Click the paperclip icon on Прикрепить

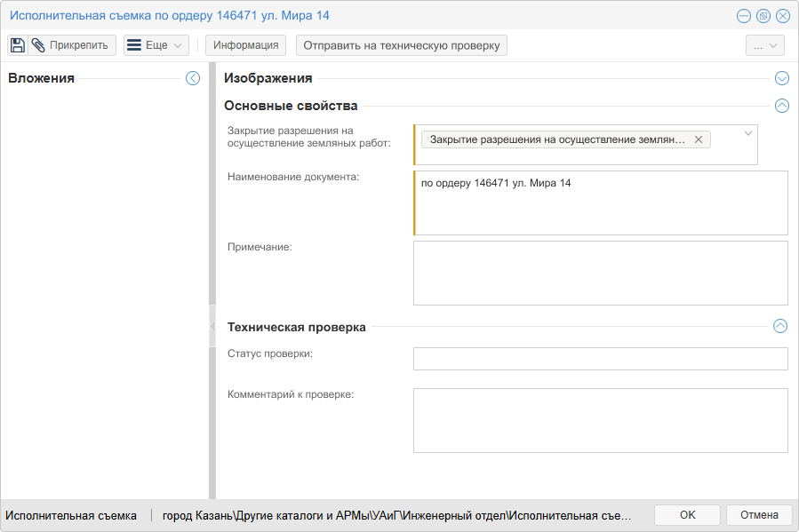(37, 44)
